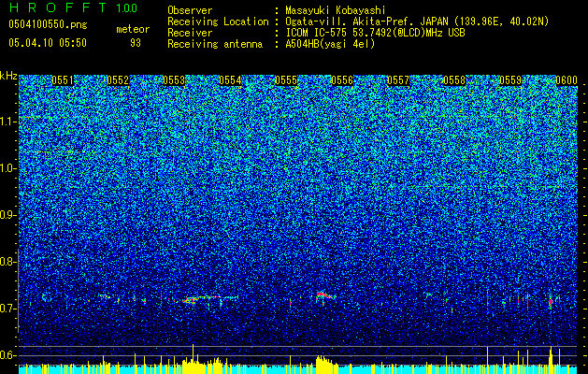The image size is (588, 374).
Task: Click the filename 0504100550.png
Action: (48, 24)
